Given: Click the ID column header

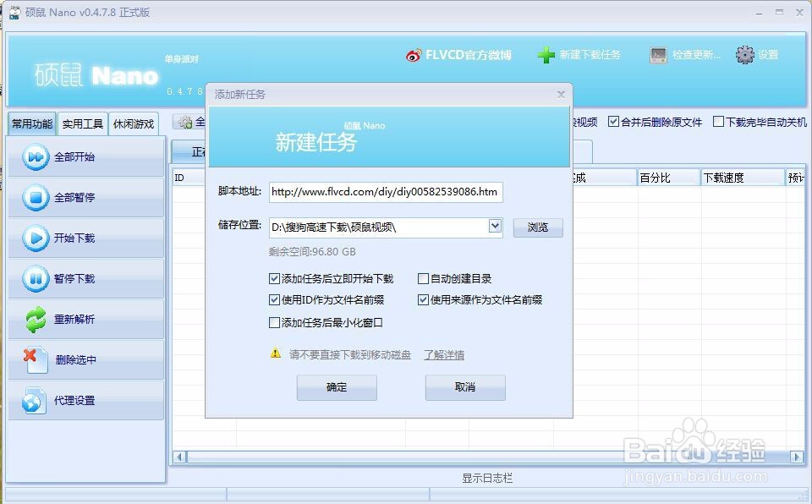Looking at the screenshot, I should click(x=189, y=178).
